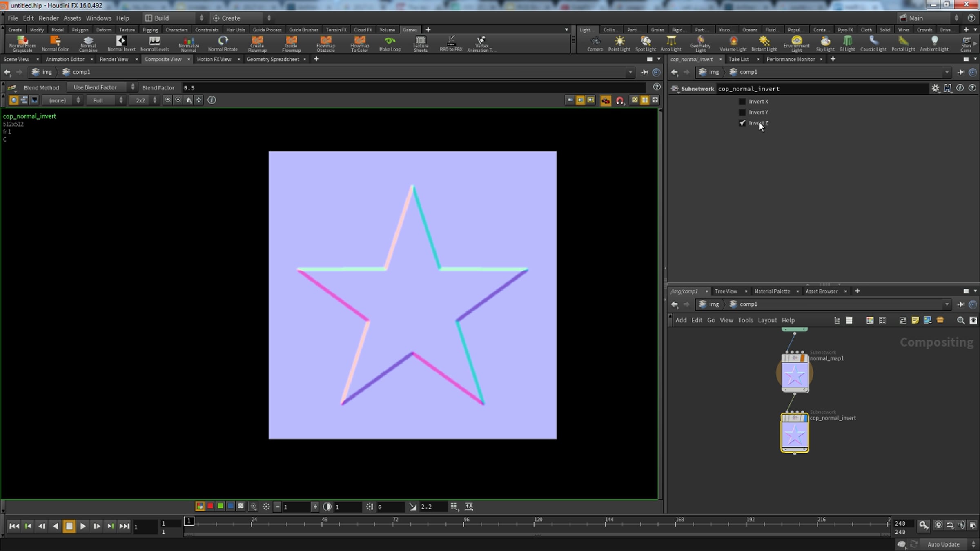Image resolution: width=980 pixels, height=551 pixels.
Task: Add a Spot Light from the shelf
Action: 646,43
